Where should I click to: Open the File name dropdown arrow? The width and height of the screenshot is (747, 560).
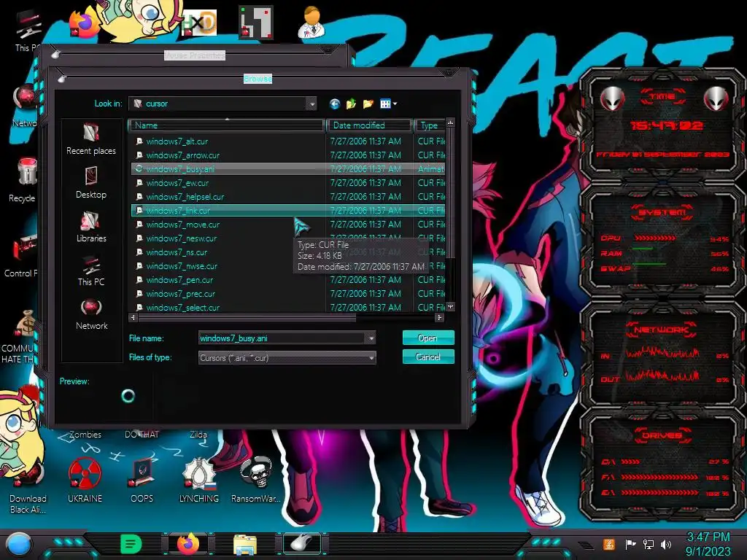[x=371, y=338]
